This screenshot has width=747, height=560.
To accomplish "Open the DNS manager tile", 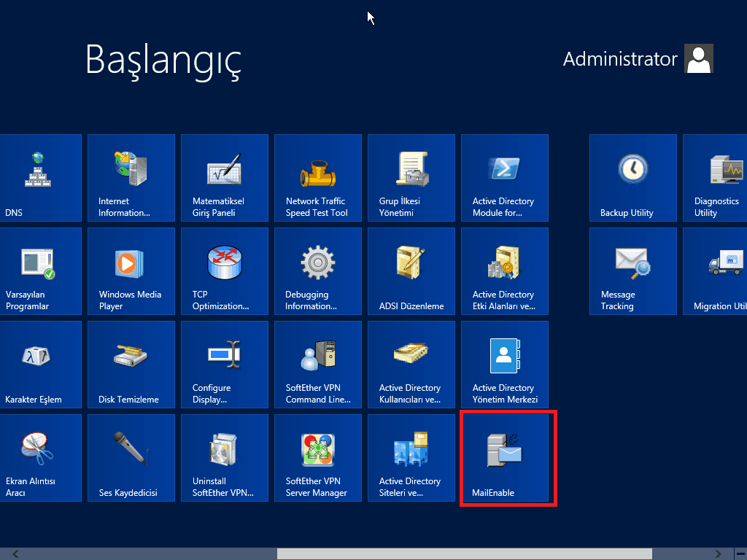I will [38, 178].
